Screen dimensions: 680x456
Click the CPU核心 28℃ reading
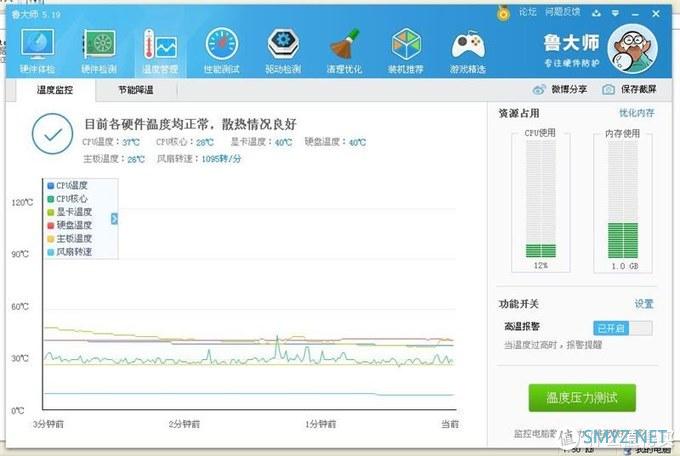click(x=185, y=142)
